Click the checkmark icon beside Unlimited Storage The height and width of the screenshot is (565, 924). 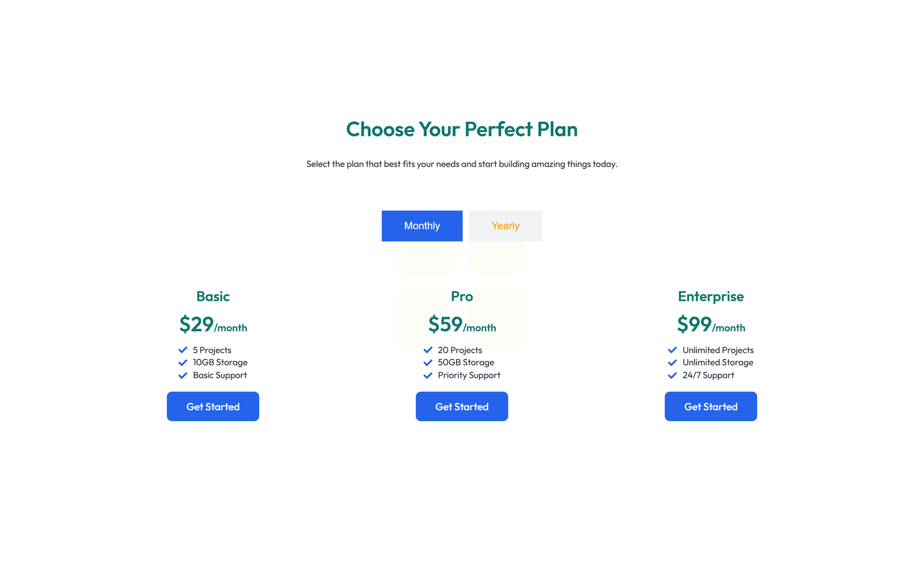[x=672, y=362]
